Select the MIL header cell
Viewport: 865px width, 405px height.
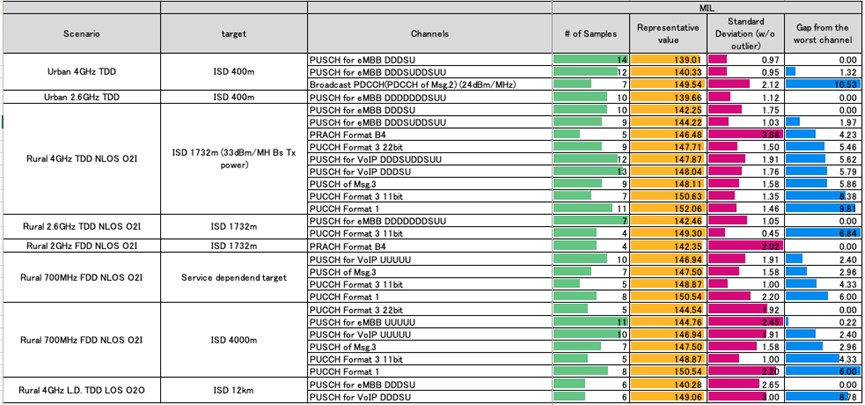pyautogui.click(x=707, y=7)
